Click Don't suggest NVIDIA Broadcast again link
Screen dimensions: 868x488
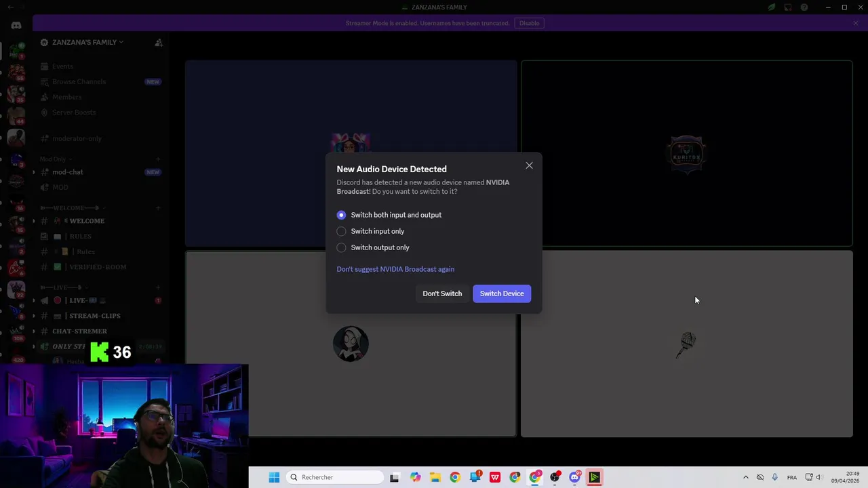(x=395, y=269)
